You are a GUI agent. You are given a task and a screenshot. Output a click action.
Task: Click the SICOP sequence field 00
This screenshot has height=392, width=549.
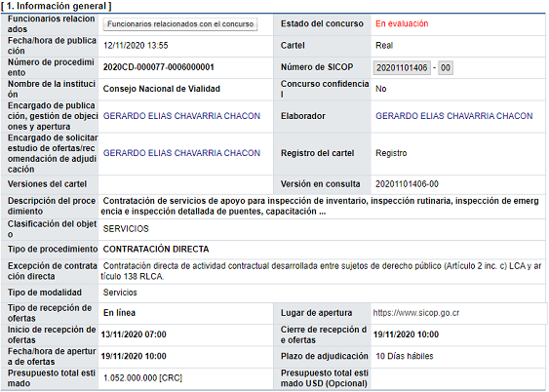tap(446, 67)
